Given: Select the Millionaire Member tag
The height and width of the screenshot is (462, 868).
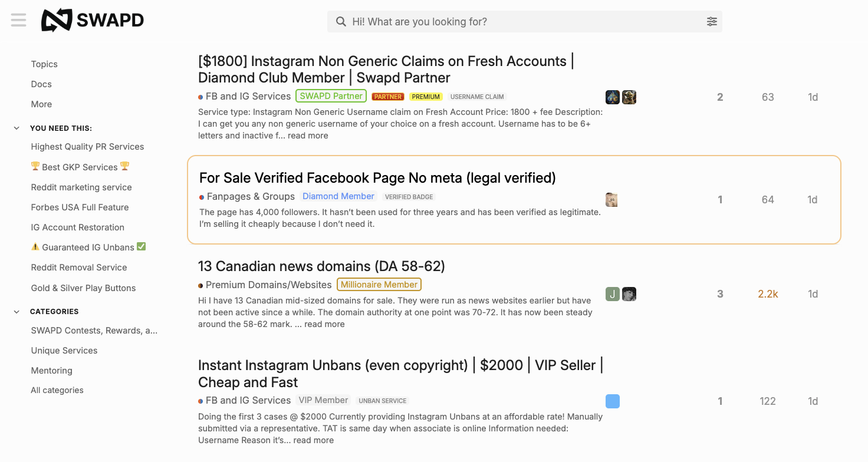Looking at the screenshot, I should [379, 285].
